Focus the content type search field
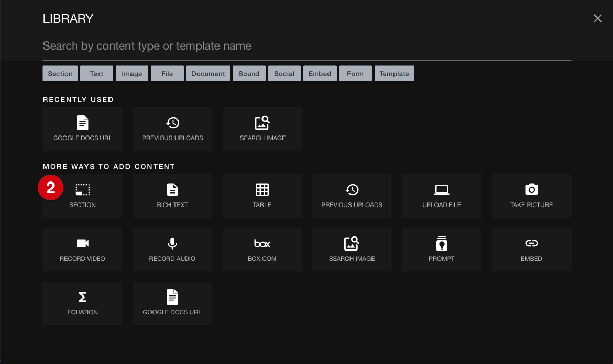 pyautogui.click(x=307, y=46)
